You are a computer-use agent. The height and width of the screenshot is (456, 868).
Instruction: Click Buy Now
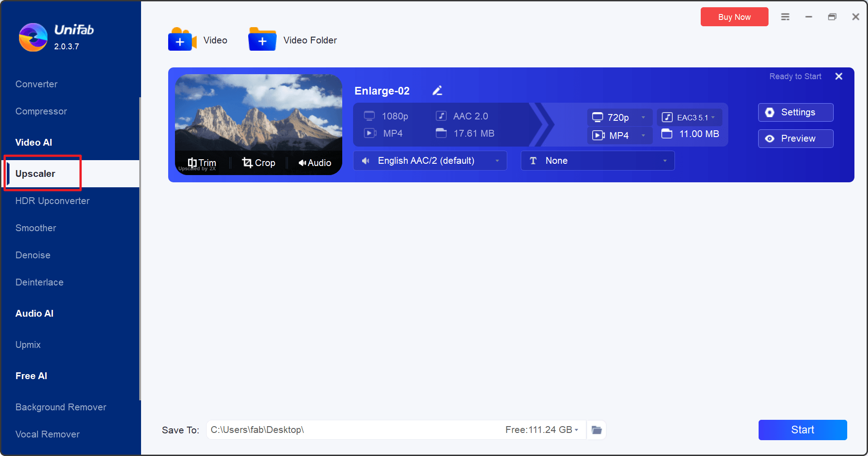(734, 17)
